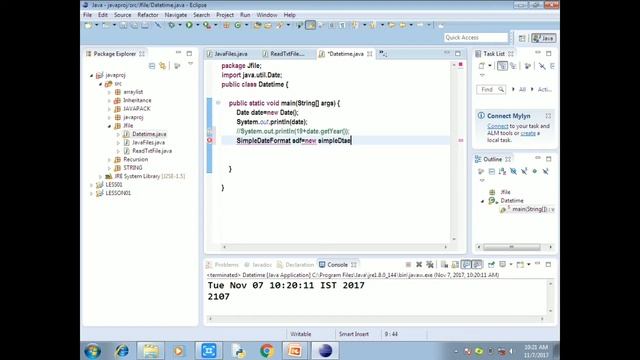
Task: Click Collapse All in Outline toolbar
Action: [492, 171]
